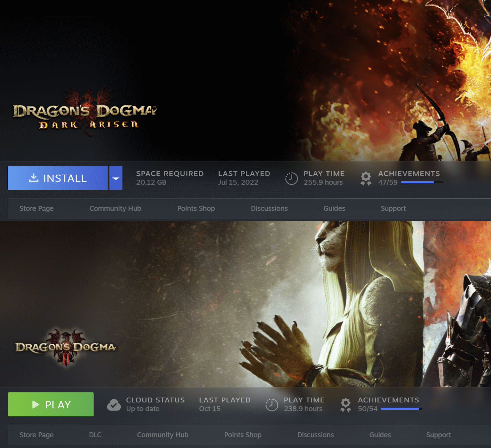Open Community Hub for Dragon's Dogma 2
This screenshot has height=448, width=491.
pos(163,435)
